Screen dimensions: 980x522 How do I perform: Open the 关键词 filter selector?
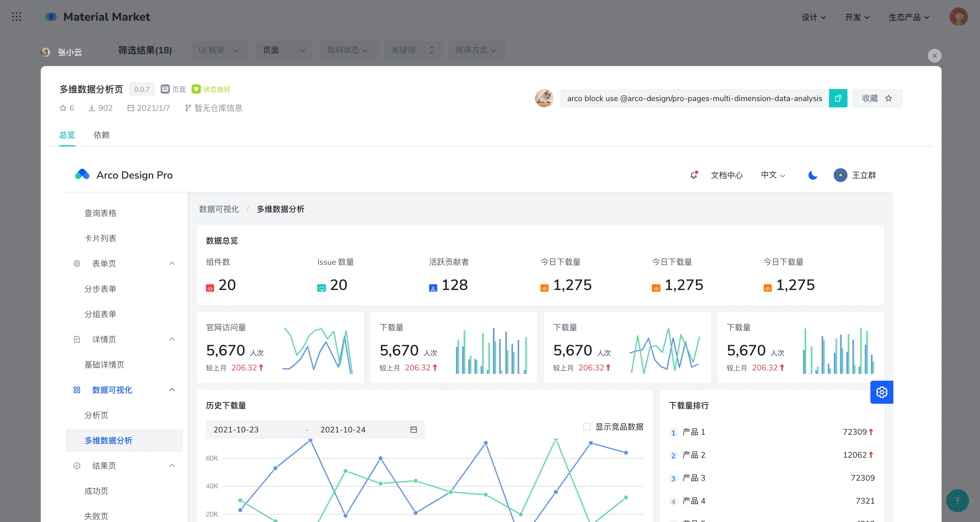[412, 50]
